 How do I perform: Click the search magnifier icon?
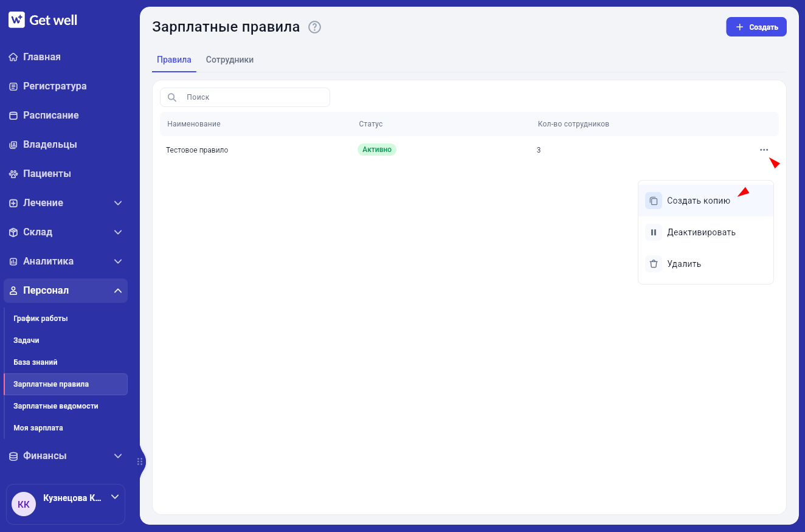pyautogui.click(x=172, y=97)
